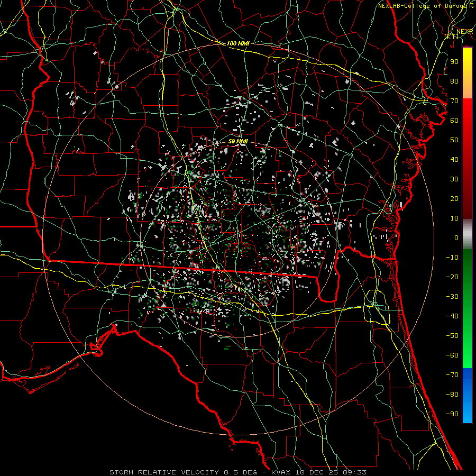Viewport: 476px width, 476px height.
Task: Click the "-70" value on velocity scale
Action: tap(452, 374)
